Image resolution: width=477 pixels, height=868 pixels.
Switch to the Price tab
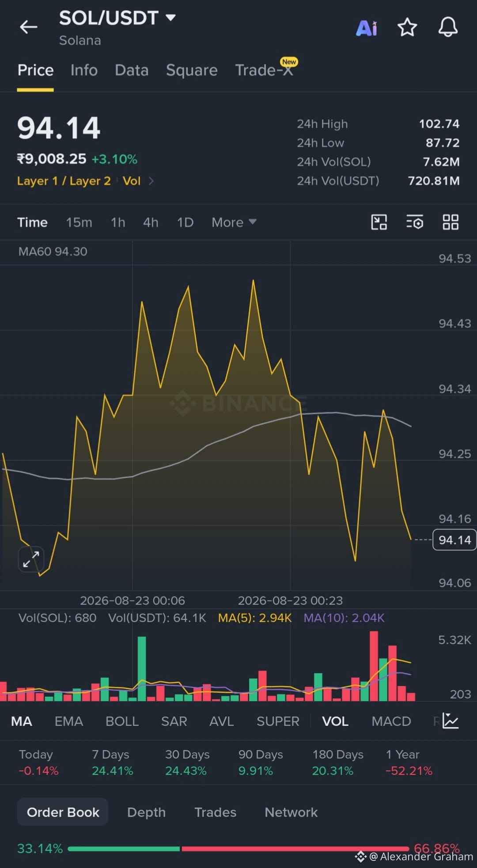(35, 70)
